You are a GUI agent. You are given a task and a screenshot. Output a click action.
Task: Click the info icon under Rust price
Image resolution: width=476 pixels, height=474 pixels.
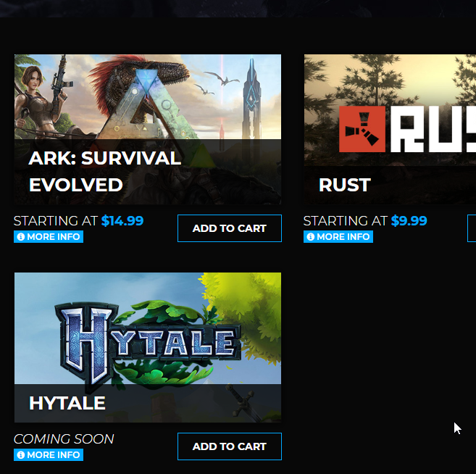tap(311, 237)
